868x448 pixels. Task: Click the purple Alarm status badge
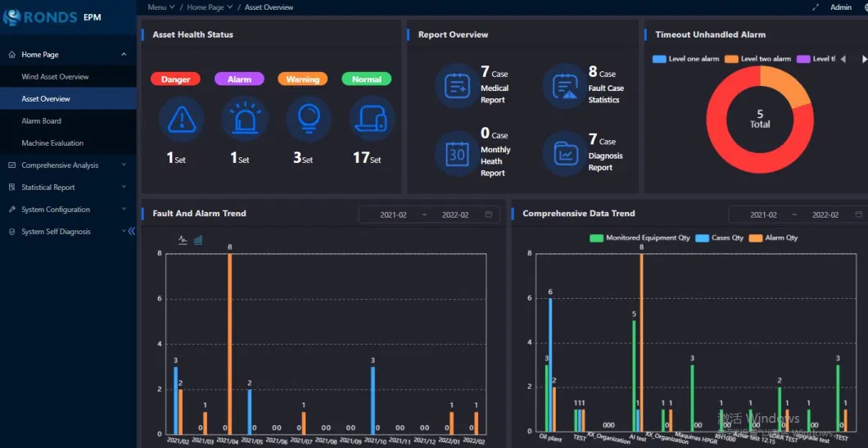(x=239, y=79)
